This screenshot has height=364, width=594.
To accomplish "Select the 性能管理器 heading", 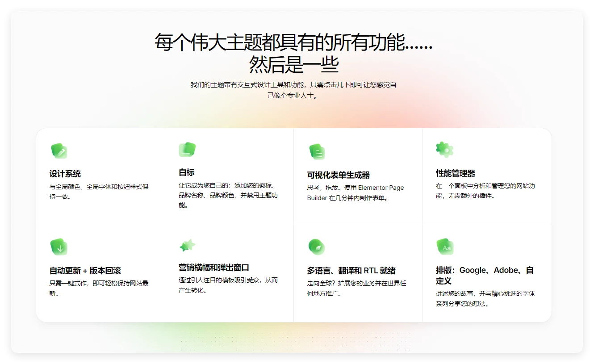I will click(456, 173).
